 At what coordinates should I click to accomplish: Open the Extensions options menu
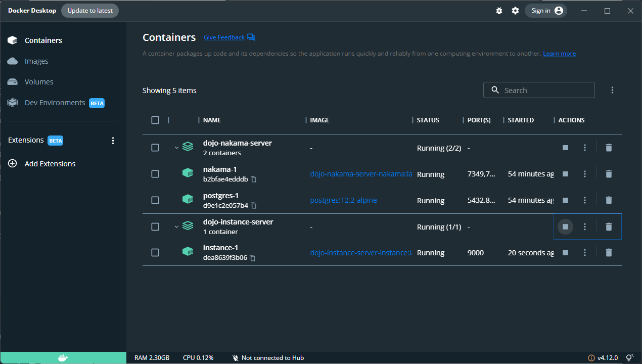click(113, 141)
